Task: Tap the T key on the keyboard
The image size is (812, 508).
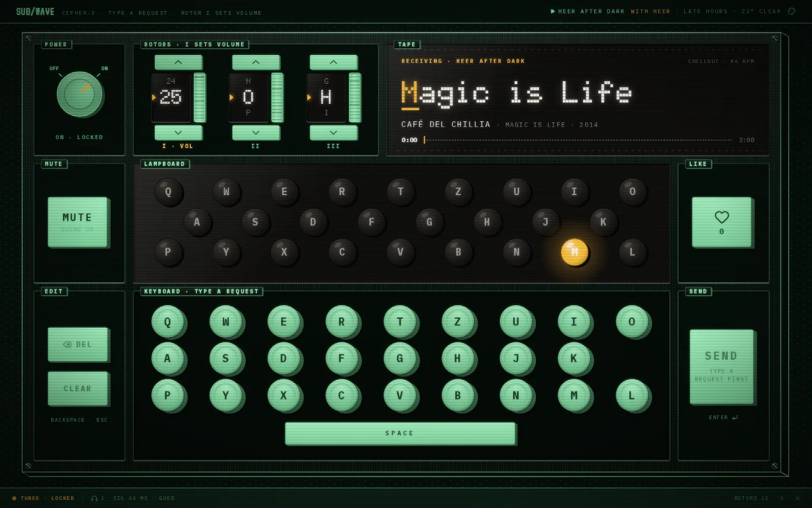Action: pos(400,322)
